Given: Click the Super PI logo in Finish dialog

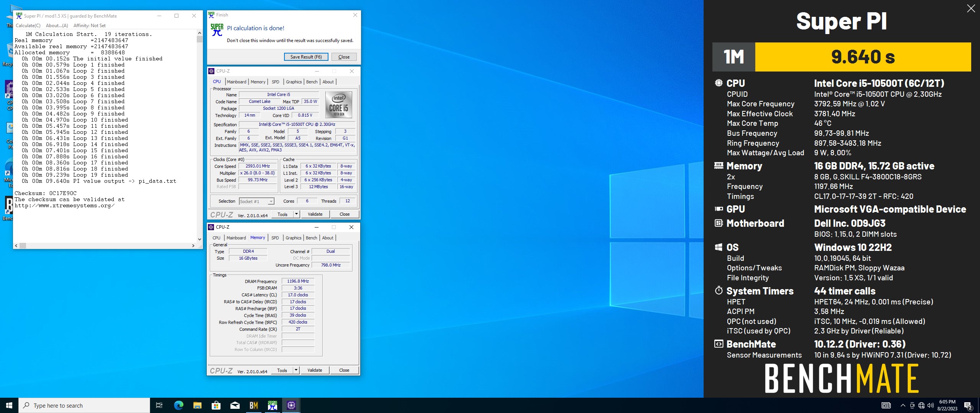Looking at the screenshot, I should (217, 30).
